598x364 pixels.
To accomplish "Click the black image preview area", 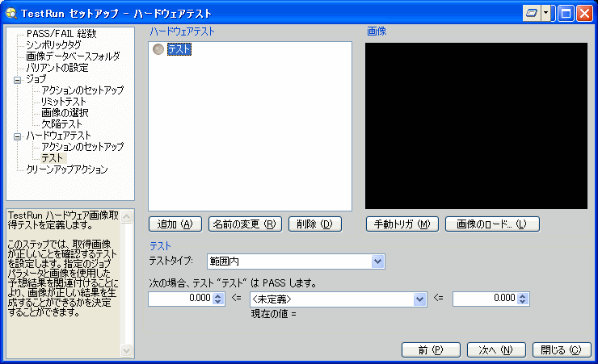I will pos(476,127).
